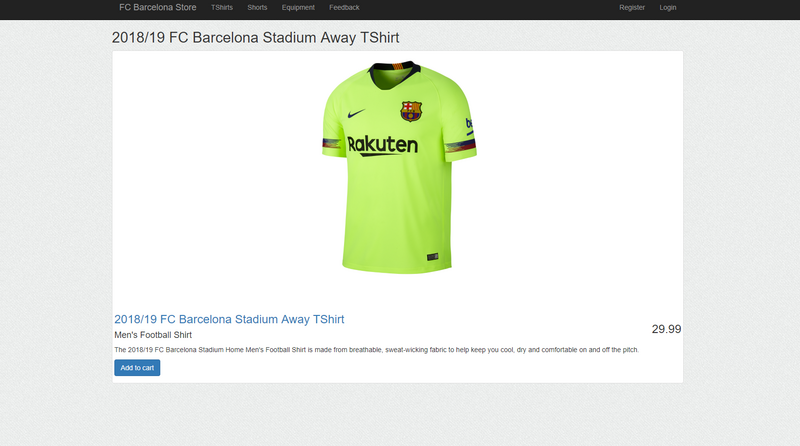Click the small black tag at the jersey hem

(433, 257)
